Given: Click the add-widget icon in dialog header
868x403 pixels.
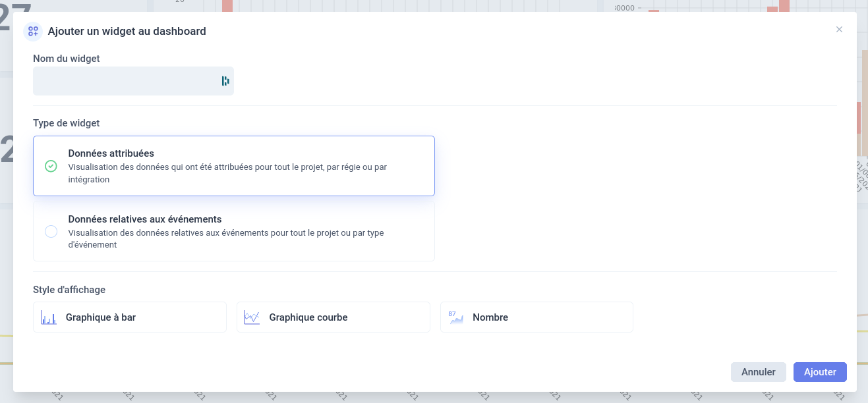Looking at the screenshot, I should tap(33, 31).
